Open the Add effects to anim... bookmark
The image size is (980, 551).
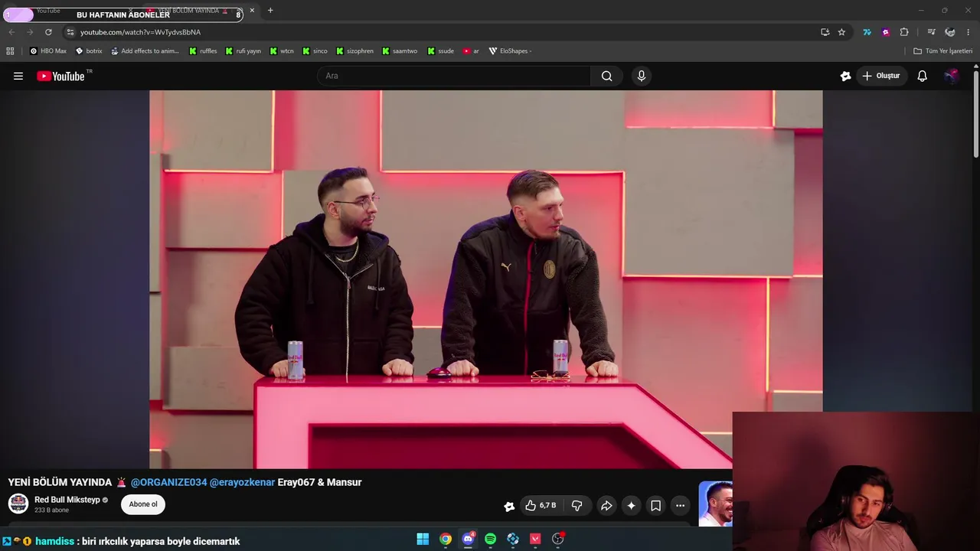(x=145, y=51)
